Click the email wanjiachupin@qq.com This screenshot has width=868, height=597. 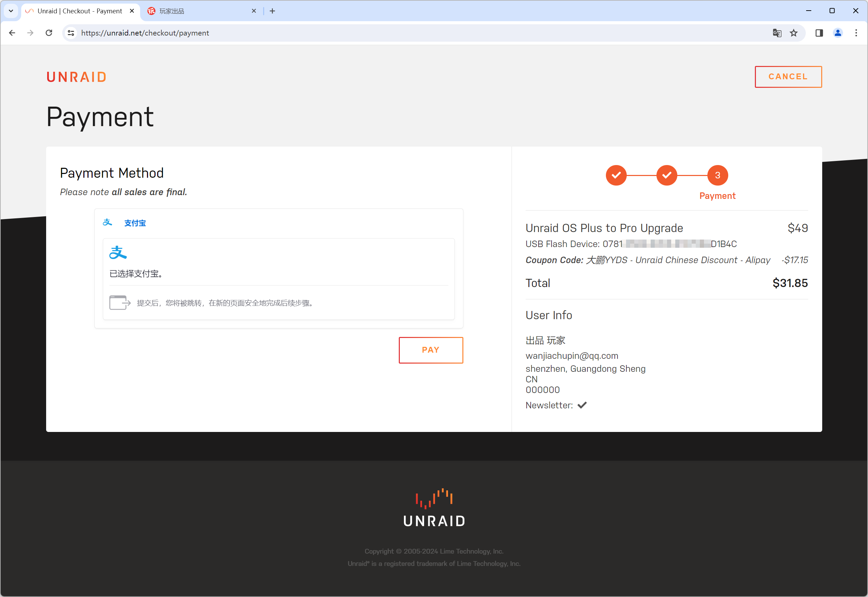point(572,356)
